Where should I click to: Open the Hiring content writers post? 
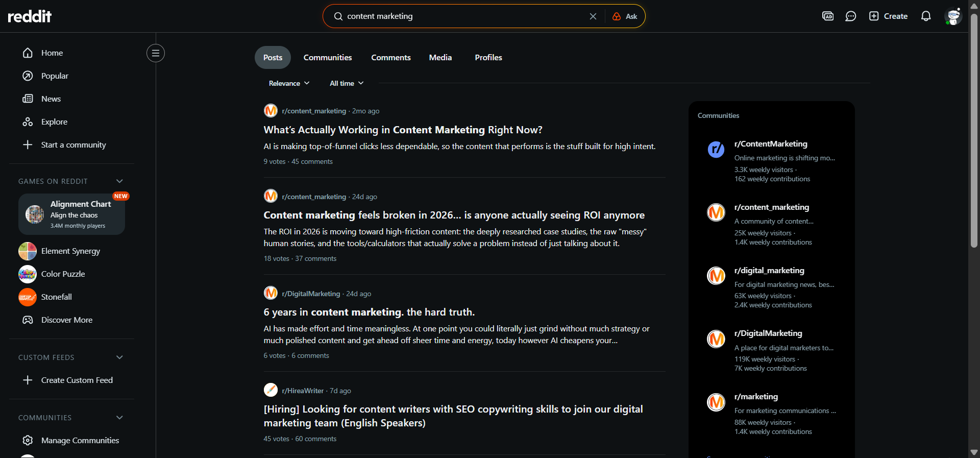[x=453, y=416]
